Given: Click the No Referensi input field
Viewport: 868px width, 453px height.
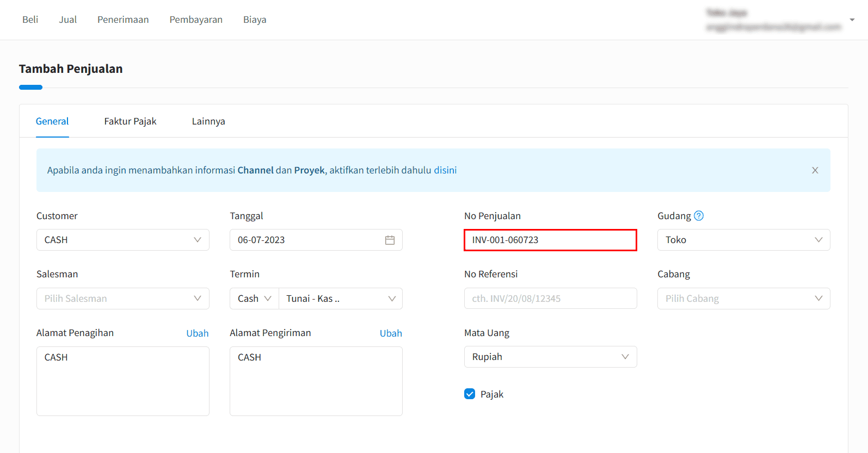Looking at the screenshot, I should point(550,299).
